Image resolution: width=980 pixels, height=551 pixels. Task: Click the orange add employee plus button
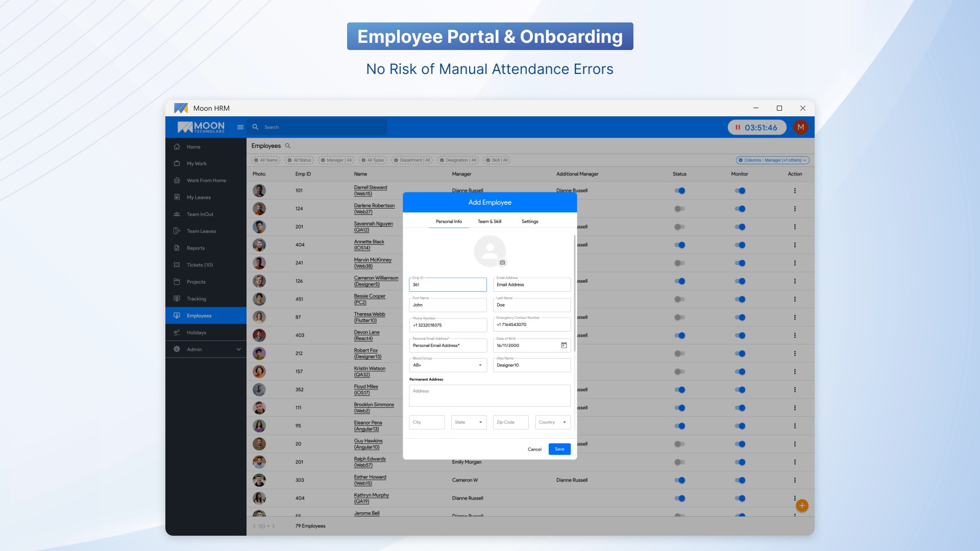(x=802, y=506)
